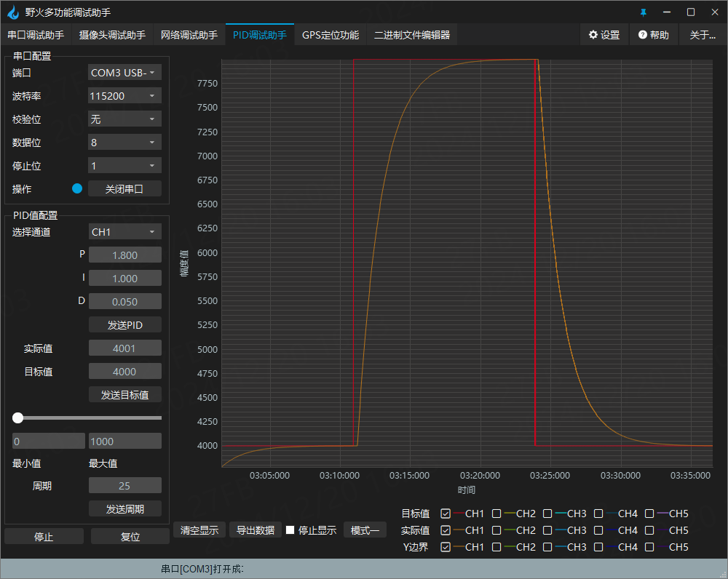Enable Y边界 CH2 checkbox
The width and height of the screenshot is (728, 579).
click(x=496, y=547)
